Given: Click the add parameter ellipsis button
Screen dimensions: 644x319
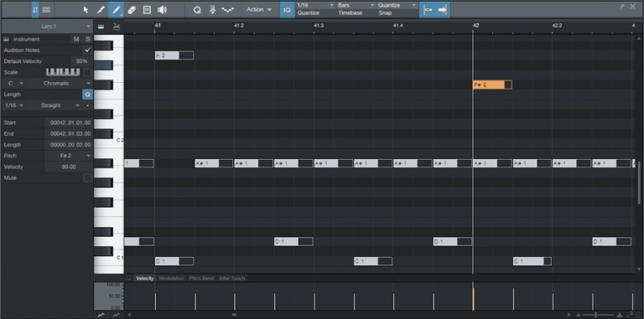Looking at the screenshot, I should 128,279.
